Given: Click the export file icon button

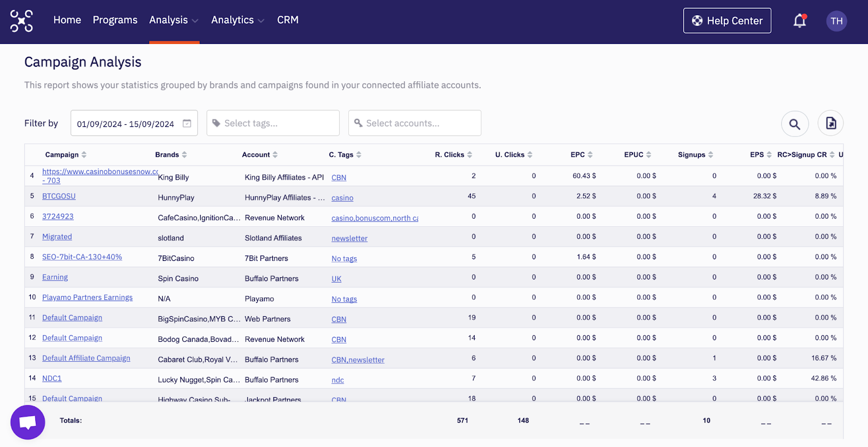Looking at the screenshot, I should (x=831, y=124).
